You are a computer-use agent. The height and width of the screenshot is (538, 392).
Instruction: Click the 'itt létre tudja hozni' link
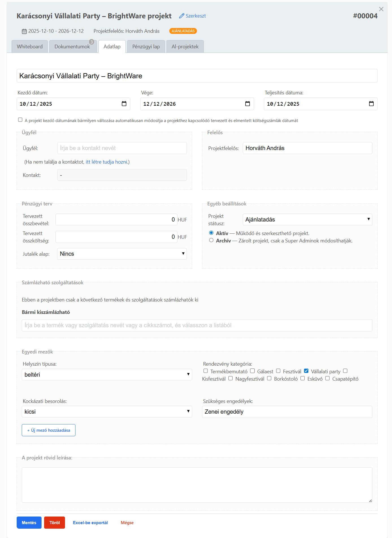coord(107,162)
